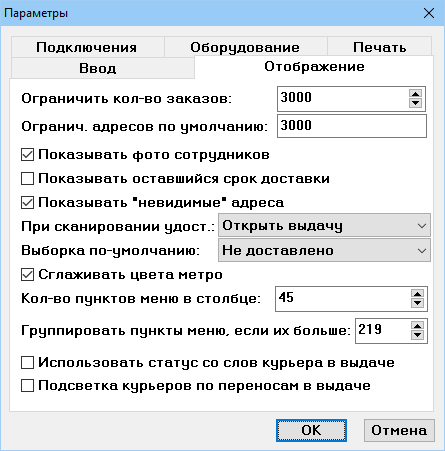
Task: Check Использовать статус со слов курьера в выдаче
Action: click(x=27, y=362)
